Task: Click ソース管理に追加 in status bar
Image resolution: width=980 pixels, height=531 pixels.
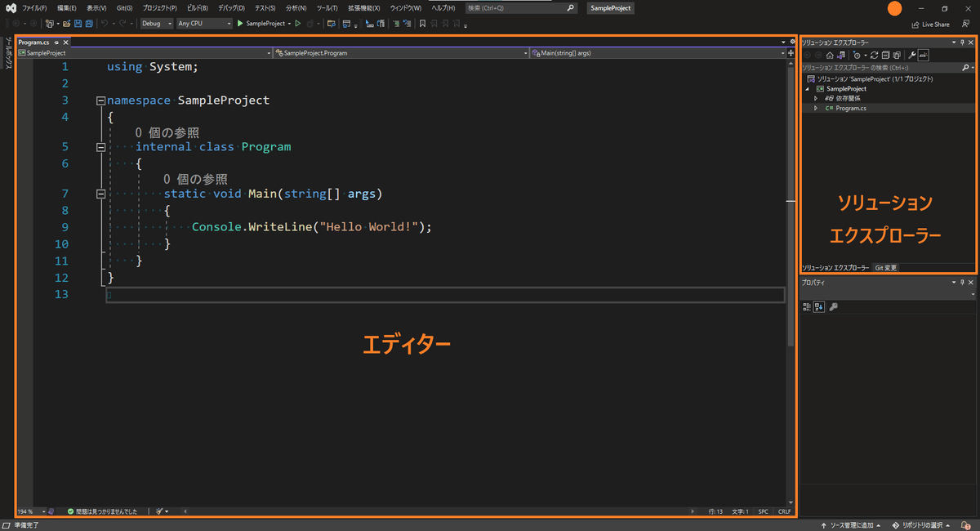Action: click(x=850, y=525)
